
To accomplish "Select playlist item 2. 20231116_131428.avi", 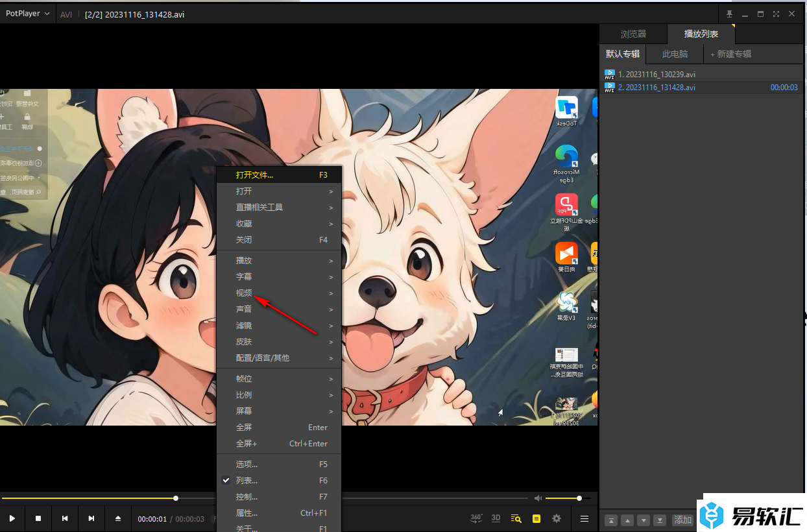I will click(x=701, y=87).
